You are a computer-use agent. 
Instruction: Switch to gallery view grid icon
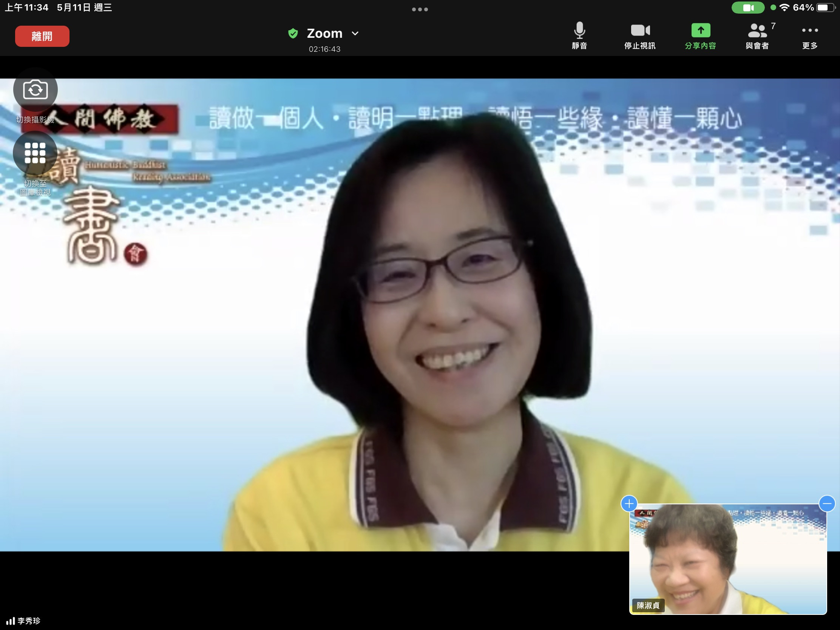coord(36,153)
